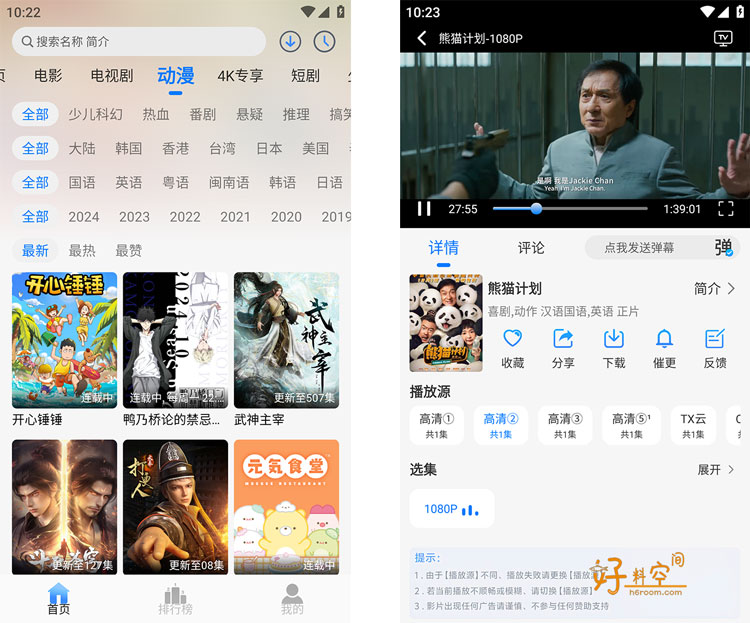Go back using the player back arrow

click(x=421, y=38)
